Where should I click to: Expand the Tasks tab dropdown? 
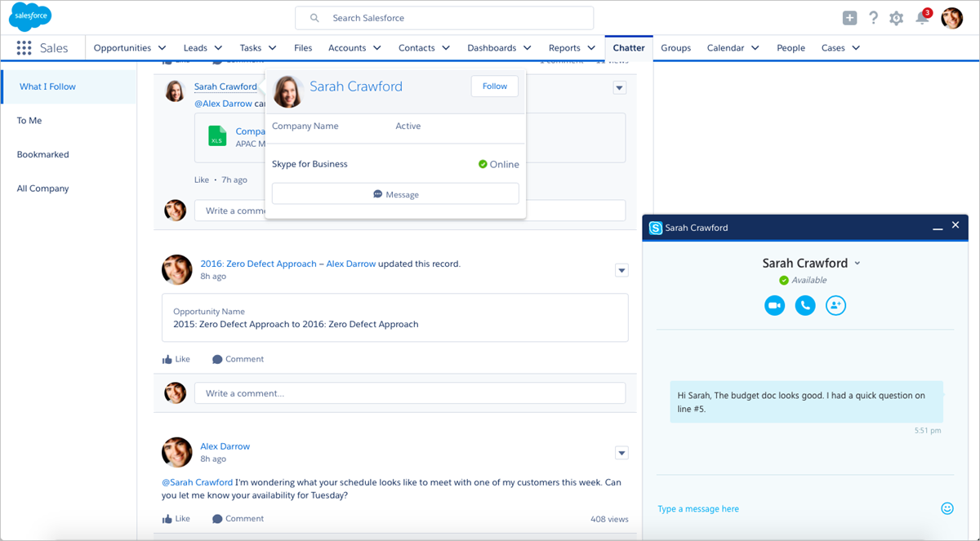tap(272, 48)
